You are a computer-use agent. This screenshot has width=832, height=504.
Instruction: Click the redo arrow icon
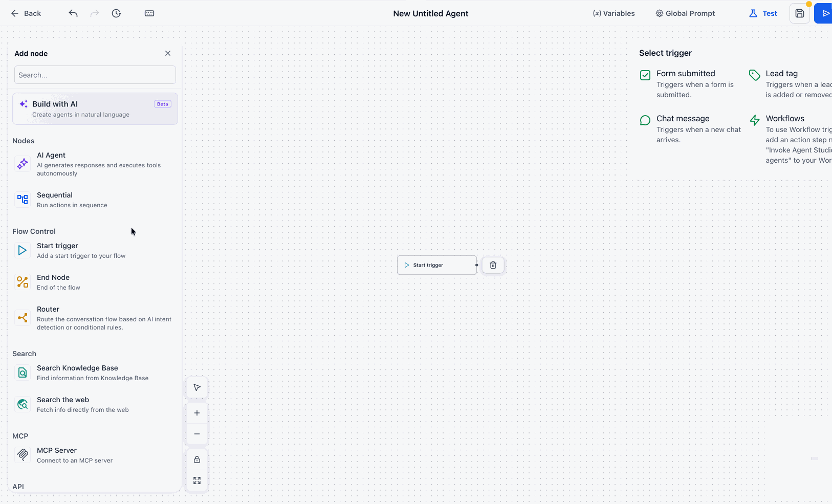(95, 13)
